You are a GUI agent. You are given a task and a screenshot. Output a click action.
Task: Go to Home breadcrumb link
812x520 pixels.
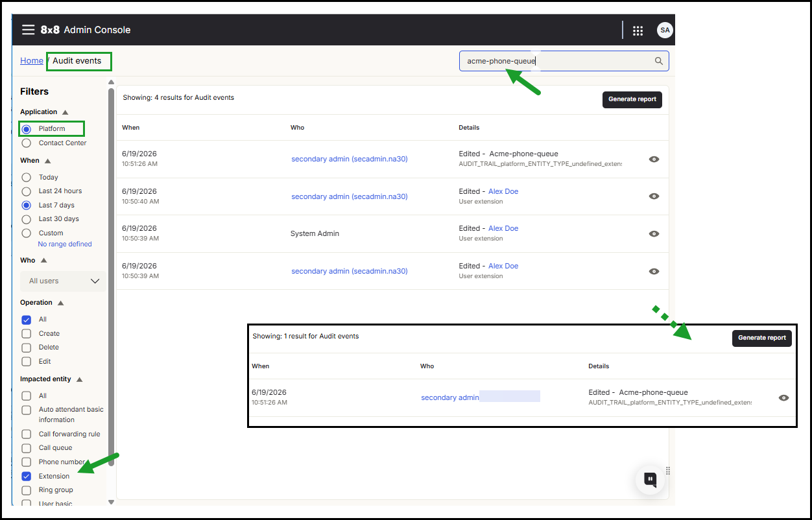(32, 61)
